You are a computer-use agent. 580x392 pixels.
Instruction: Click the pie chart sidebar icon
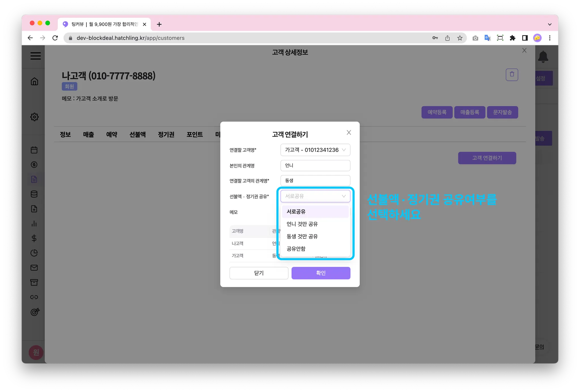click(34, 253)
